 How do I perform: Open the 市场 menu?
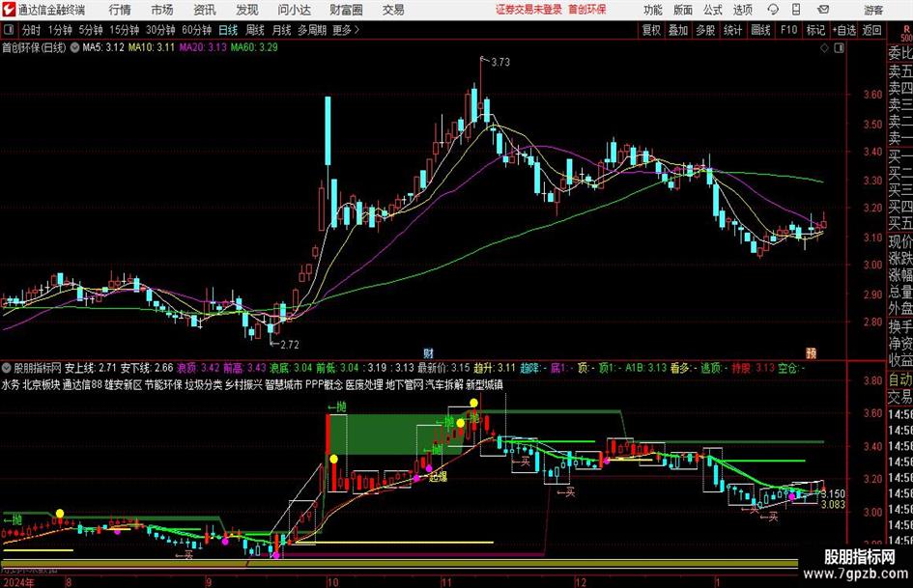[162, 10]
